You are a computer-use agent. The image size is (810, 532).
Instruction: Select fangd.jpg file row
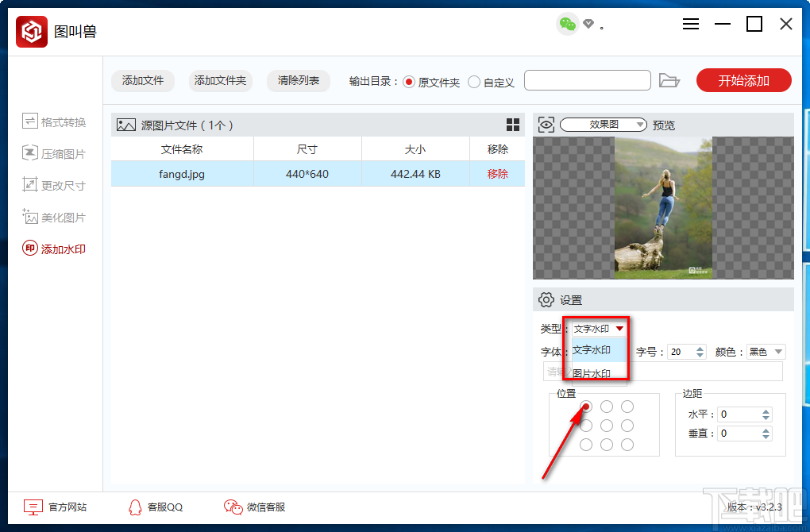pyautogui.click(x=318, y=174)
